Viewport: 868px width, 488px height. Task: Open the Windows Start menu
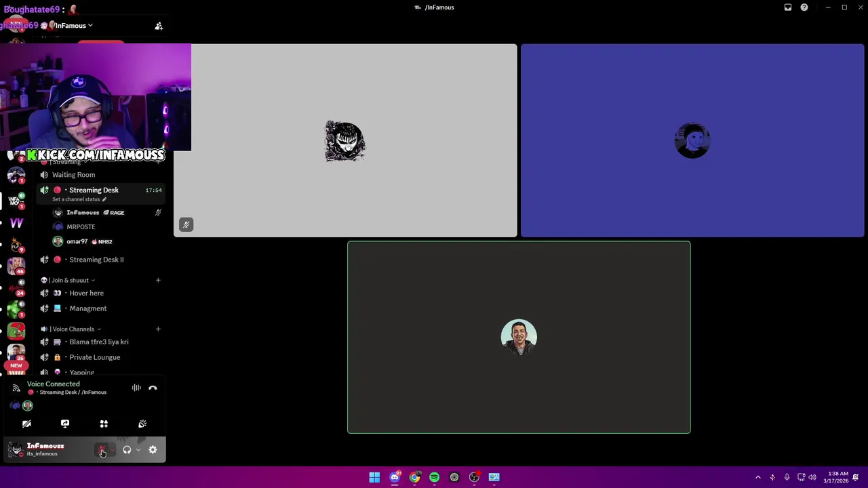point(374,477)
